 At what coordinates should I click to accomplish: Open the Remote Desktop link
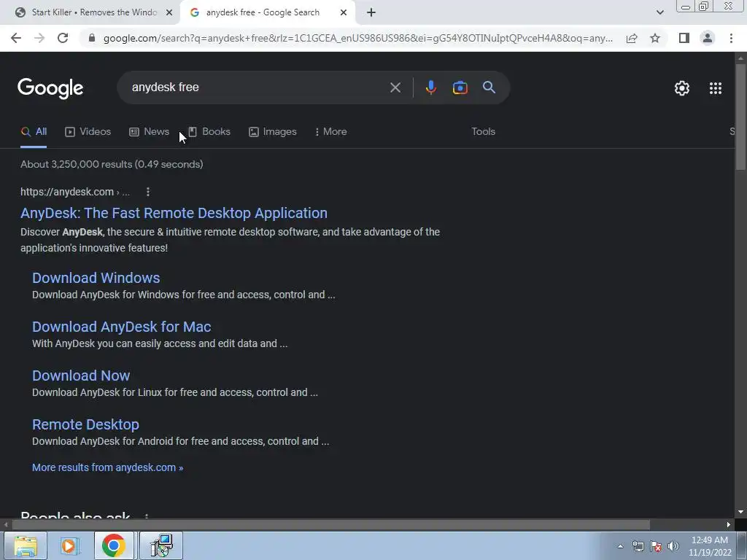pyautogui.click(x=86, y=424)
